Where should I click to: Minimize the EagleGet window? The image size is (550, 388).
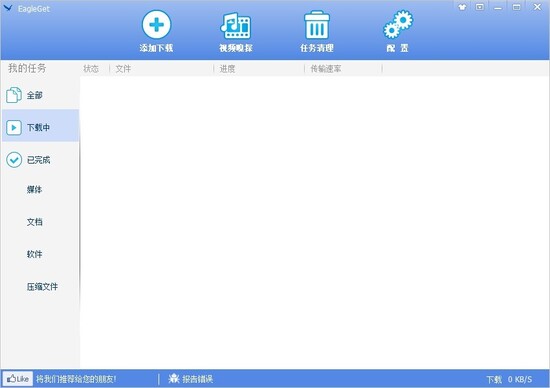tap(498, 7)
